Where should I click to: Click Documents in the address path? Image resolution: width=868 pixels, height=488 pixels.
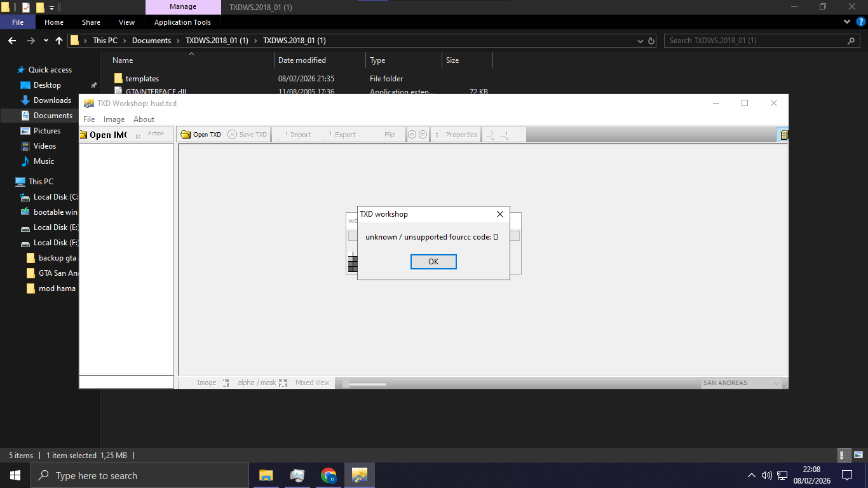[151, 41]
